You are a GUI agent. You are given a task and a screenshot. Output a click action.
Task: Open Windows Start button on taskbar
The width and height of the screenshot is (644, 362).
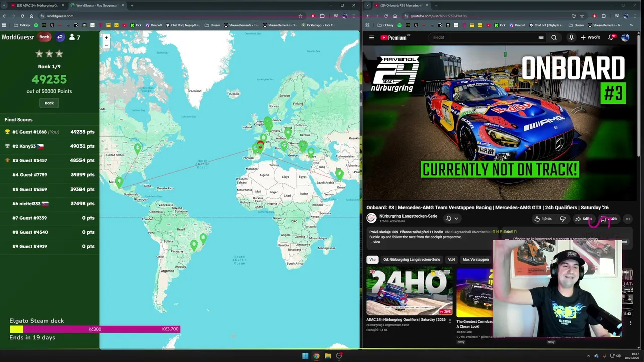[305, 356]
